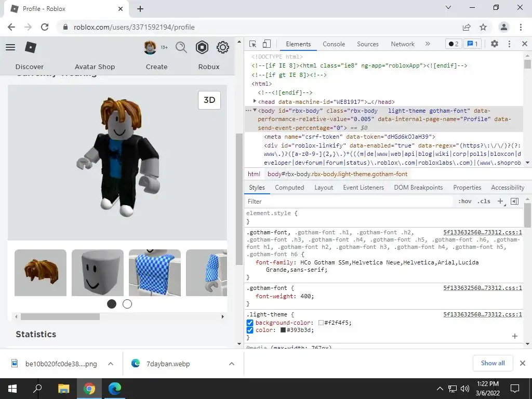Viewport: 532px width, 399px height.
Task: Go to Roblox Create page
Action: (x=156, y=67)
